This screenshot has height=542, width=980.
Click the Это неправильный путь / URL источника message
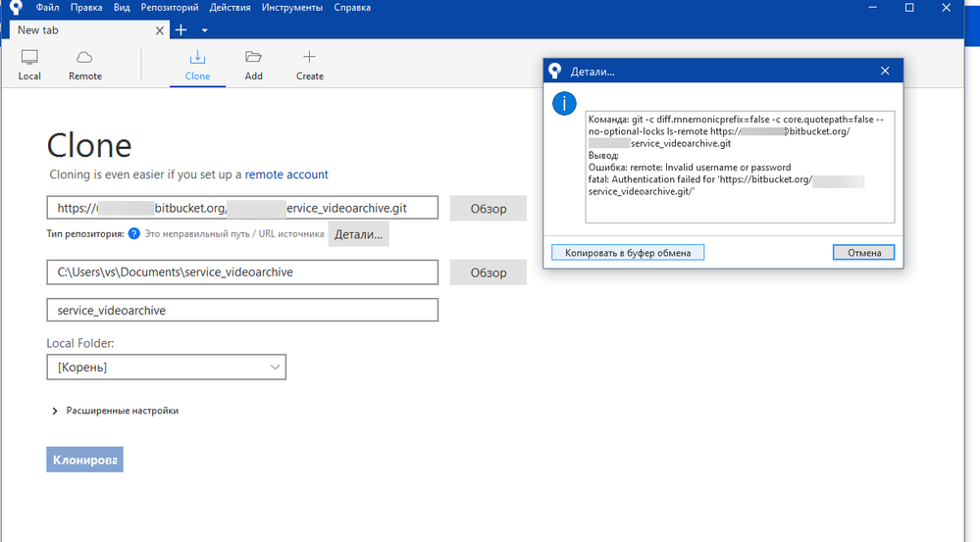[x=234, y=233]
